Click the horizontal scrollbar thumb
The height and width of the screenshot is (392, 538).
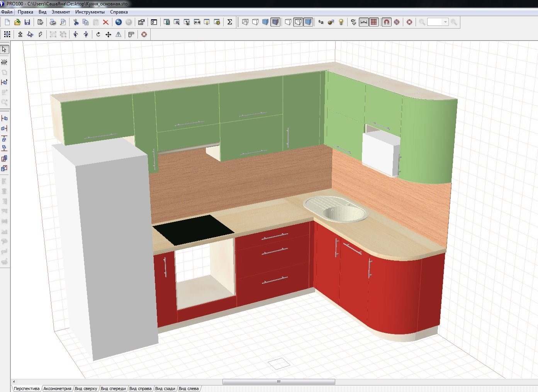point(278,382)
